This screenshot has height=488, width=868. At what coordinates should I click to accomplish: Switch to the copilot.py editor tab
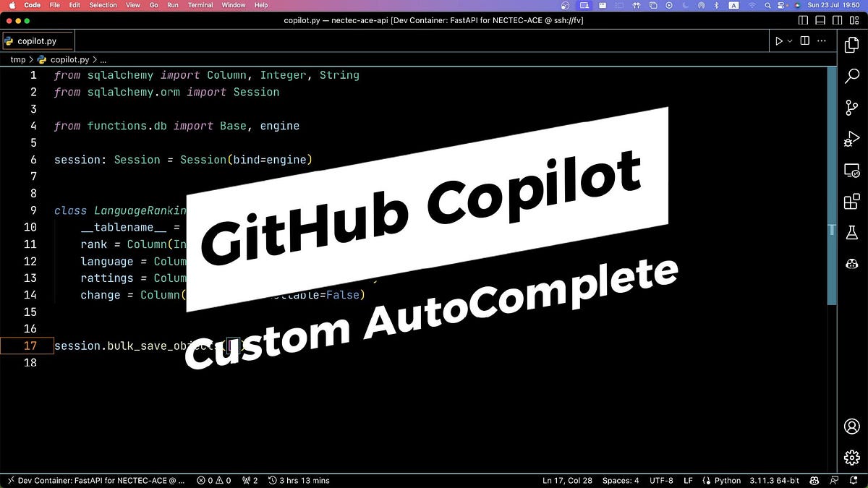tap(38, 40)
